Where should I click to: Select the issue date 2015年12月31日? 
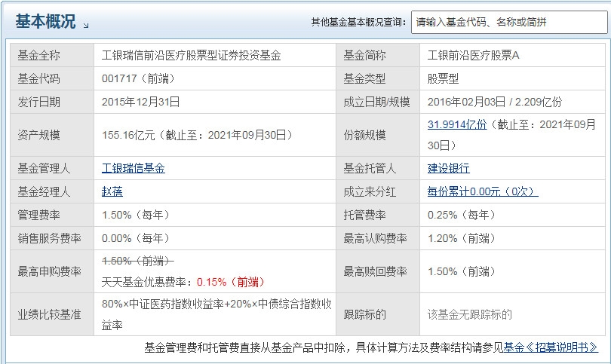point(141,102)
